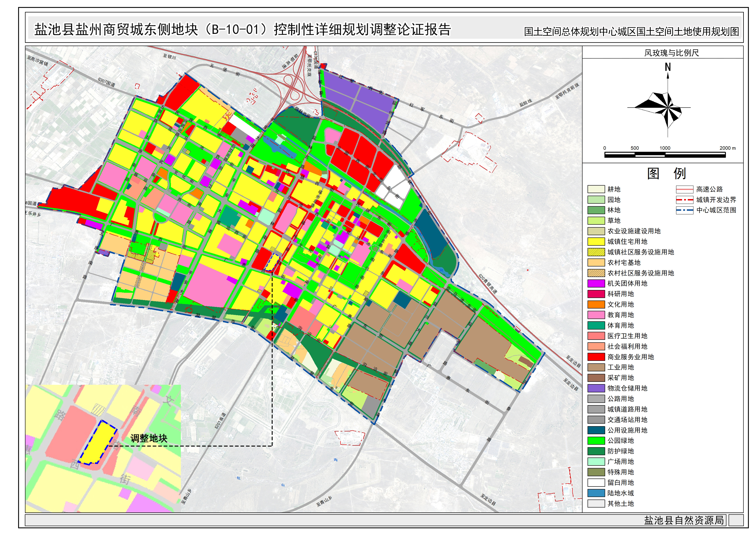The height and width of the screenshot is (535, 756).
Task: Click the hatched 农村社区服务设施用地 legend symbol
Action: click(x=596, y=273)
